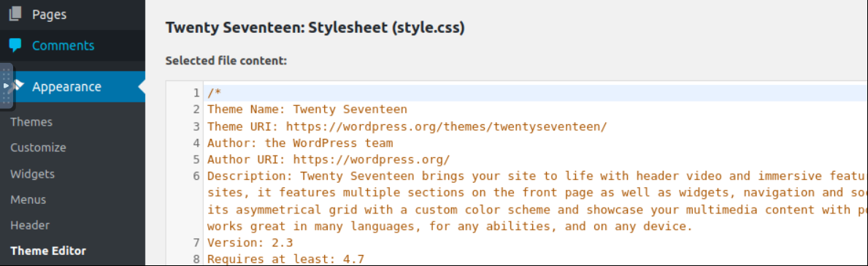Open the Widgets submenu item
Image resolution: width=868 pixels, height=266 pixels.
tap(33, 173)
